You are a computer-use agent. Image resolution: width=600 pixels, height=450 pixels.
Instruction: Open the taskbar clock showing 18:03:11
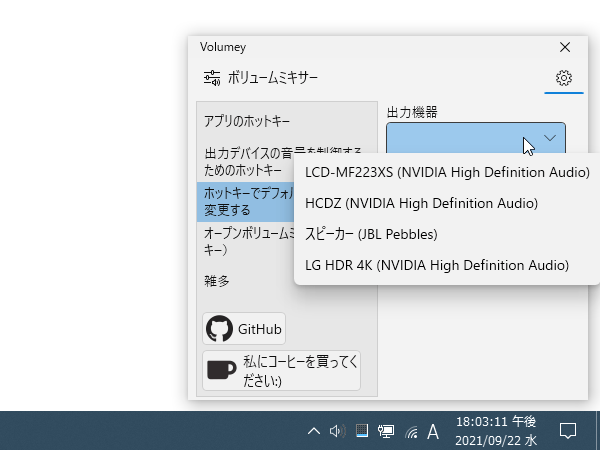[x=496, y=431]
